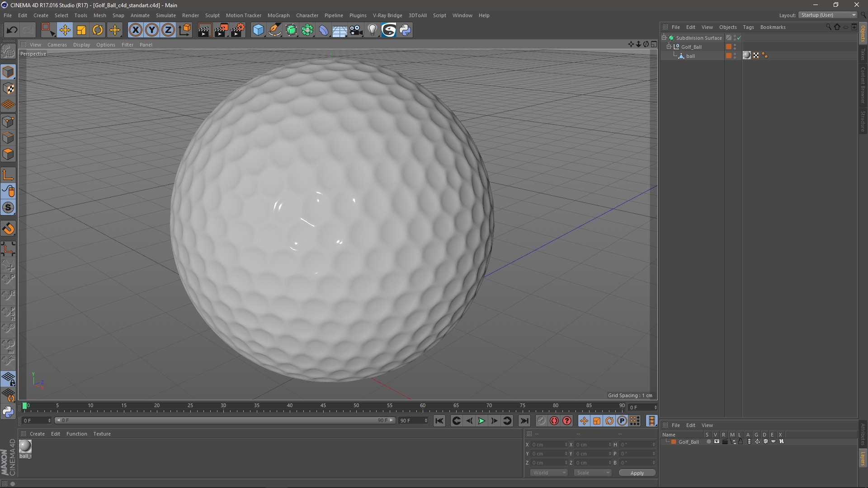Click the Make Editable icon
Image resolution: width=868 pixels, height=488 pixels.
pos(8,51)
